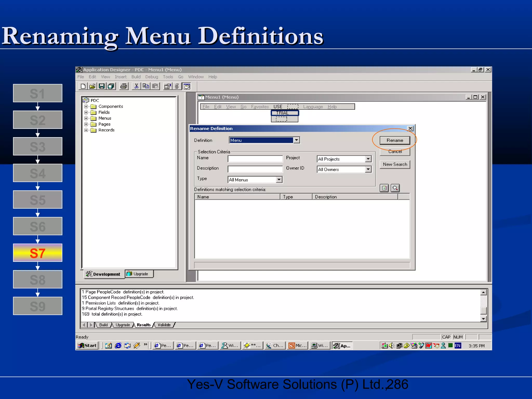Open the Owner ID dropdown

pyautogui.click(x=368, y=169)
